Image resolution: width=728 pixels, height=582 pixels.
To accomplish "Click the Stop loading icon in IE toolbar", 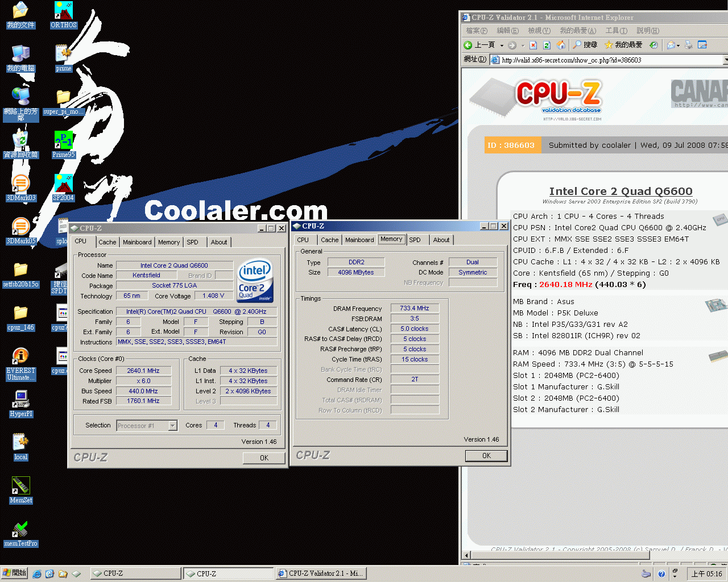I will pyautogui.click(x=533, y=45).
